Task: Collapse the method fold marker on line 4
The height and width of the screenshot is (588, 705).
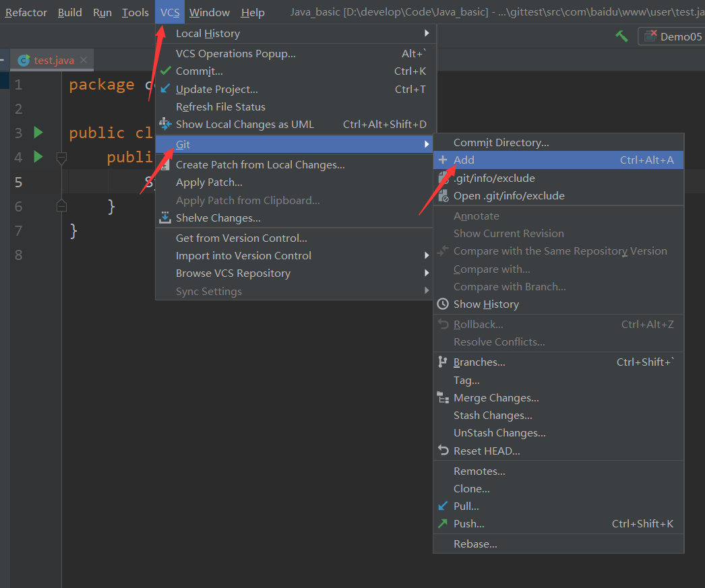Action: 61,158
